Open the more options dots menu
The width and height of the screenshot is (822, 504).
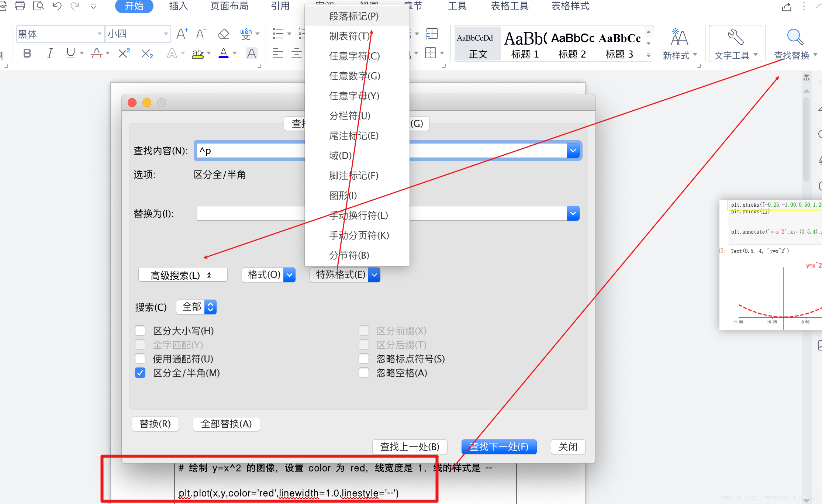[804, 6]
